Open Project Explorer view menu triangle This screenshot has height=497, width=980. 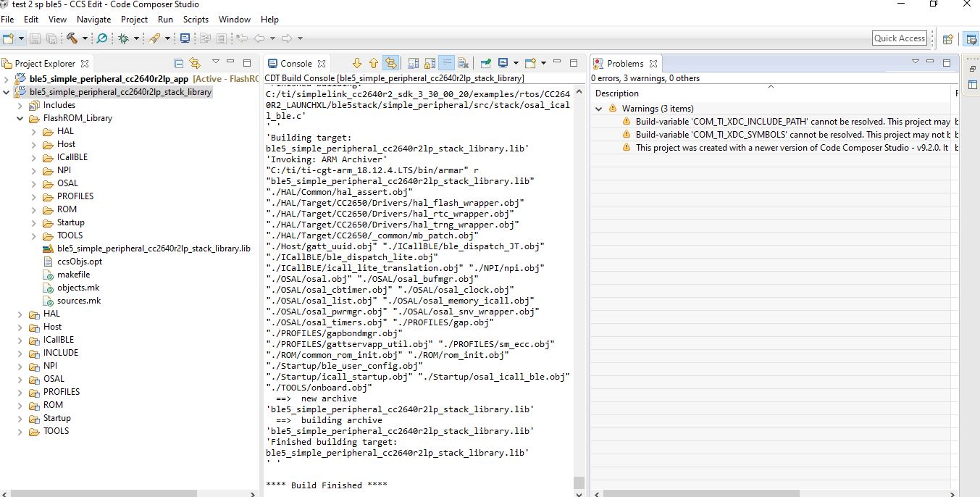click(215, 62)
